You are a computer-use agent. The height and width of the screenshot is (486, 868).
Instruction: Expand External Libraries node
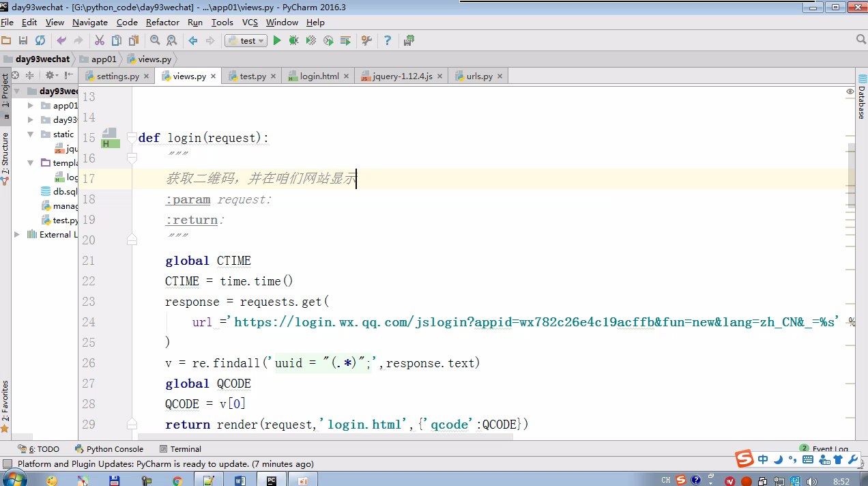pos(17,235)
